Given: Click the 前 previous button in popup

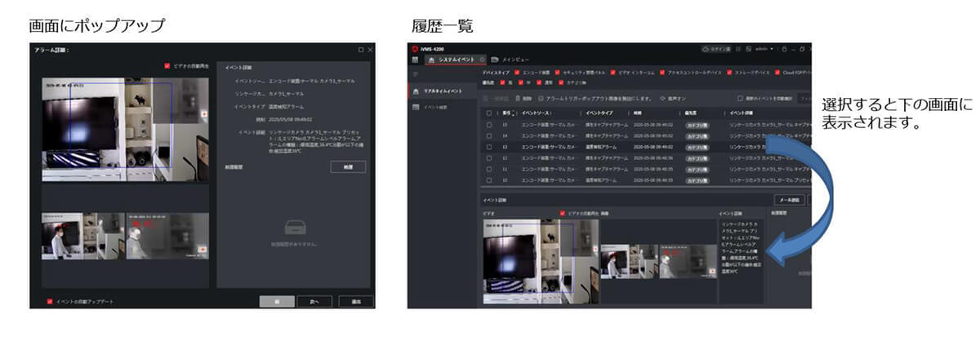Looking at the screenshot, I should [277, 301].
